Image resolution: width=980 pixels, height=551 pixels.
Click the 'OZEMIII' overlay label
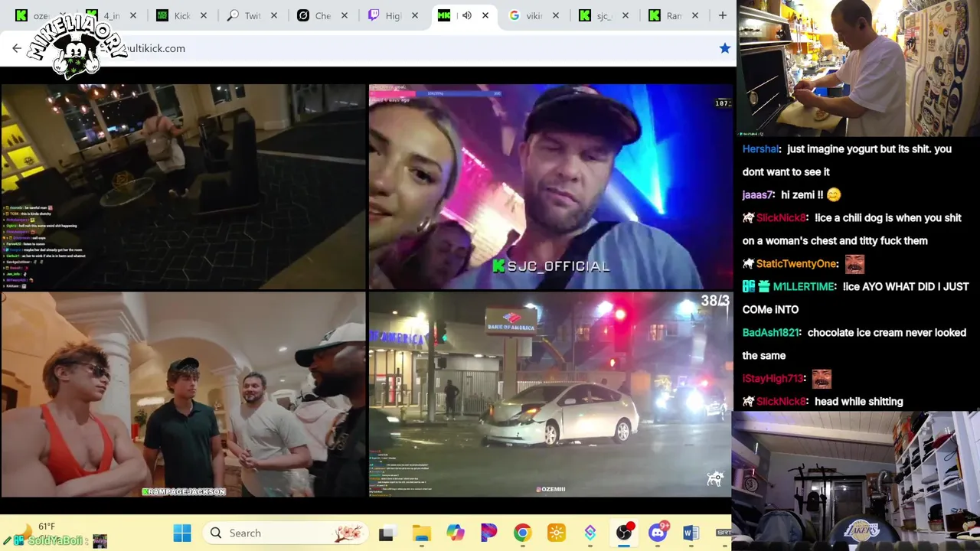550,489
